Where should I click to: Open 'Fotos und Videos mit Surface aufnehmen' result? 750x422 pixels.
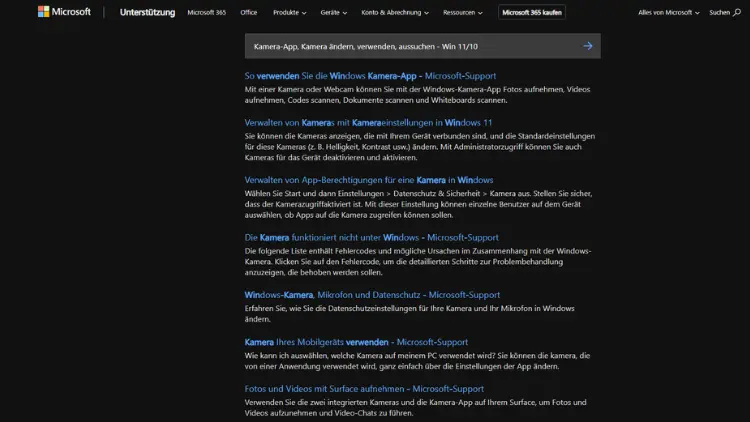point(364,389)
